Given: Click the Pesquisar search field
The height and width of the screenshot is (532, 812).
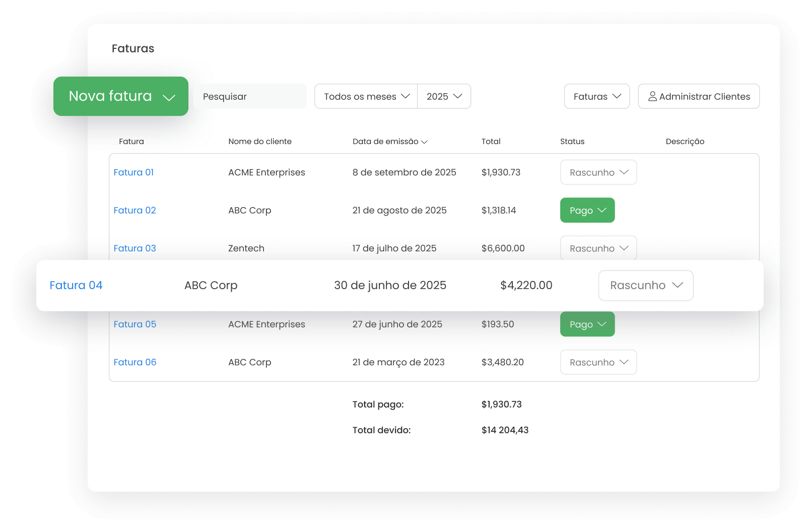Looking at the screenshot, I should pyautogui.click(x=250, y=96).
